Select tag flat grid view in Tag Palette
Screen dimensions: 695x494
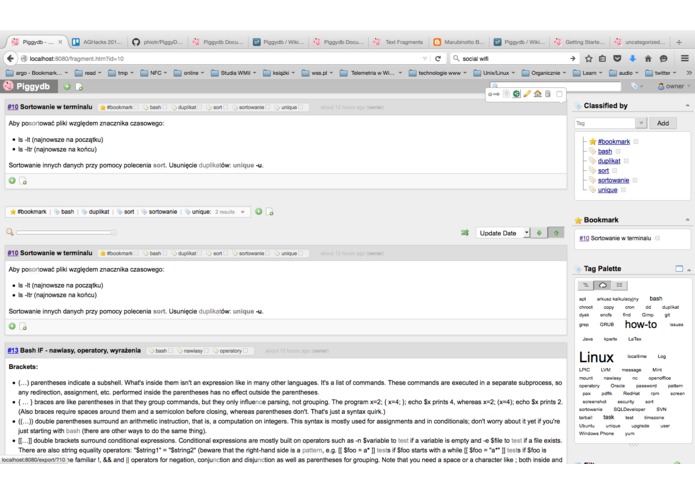[x=620, y=285]
